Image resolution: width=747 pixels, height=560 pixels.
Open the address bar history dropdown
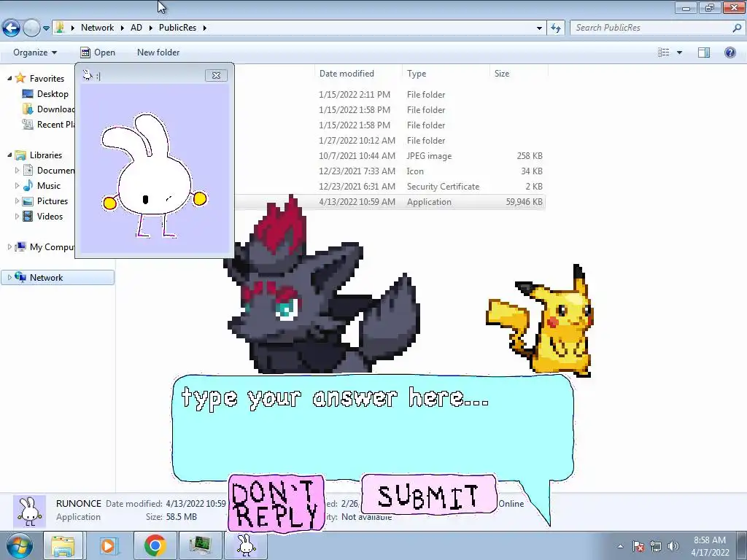(539, 28)
